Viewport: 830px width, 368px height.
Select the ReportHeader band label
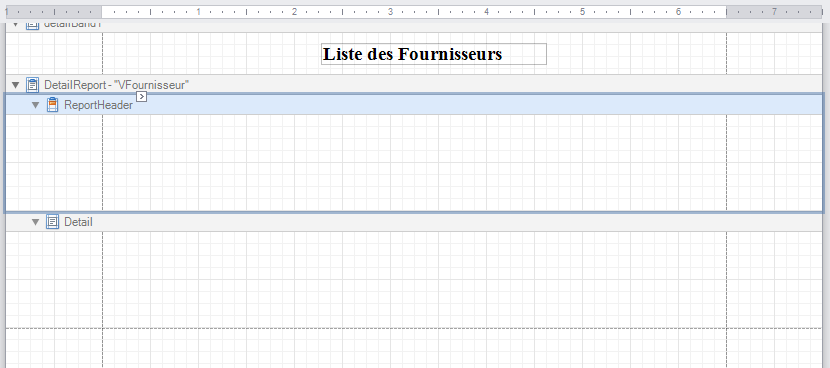98,105
